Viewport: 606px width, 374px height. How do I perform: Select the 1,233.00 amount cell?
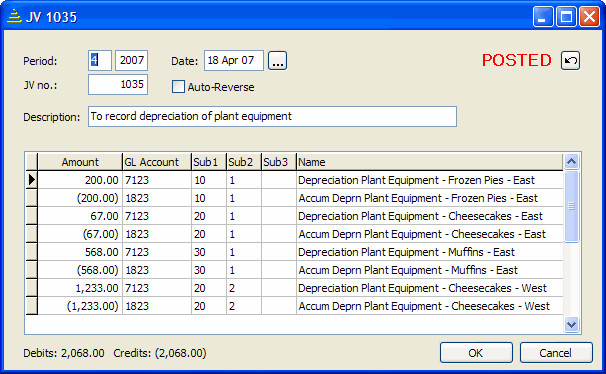[x=80, y=288]
